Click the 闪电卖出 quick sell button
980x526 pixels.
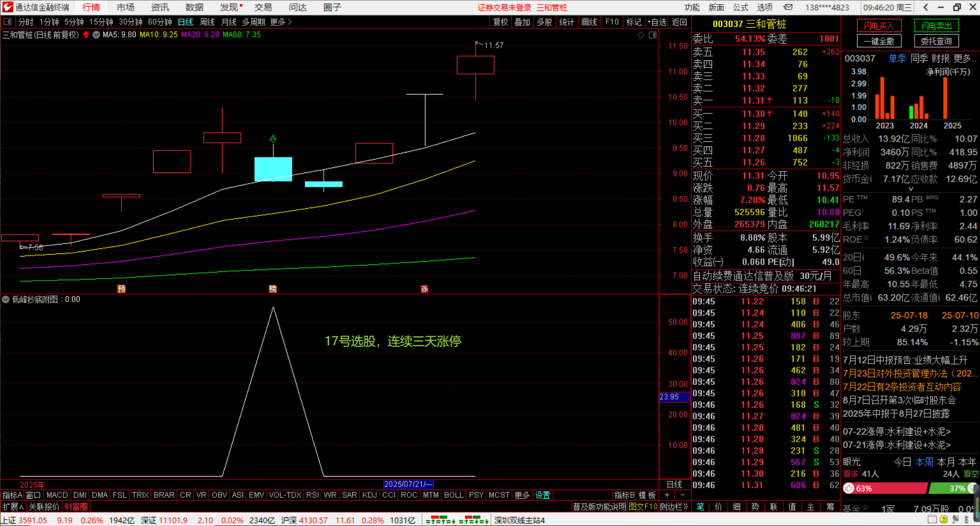(937, 26)
